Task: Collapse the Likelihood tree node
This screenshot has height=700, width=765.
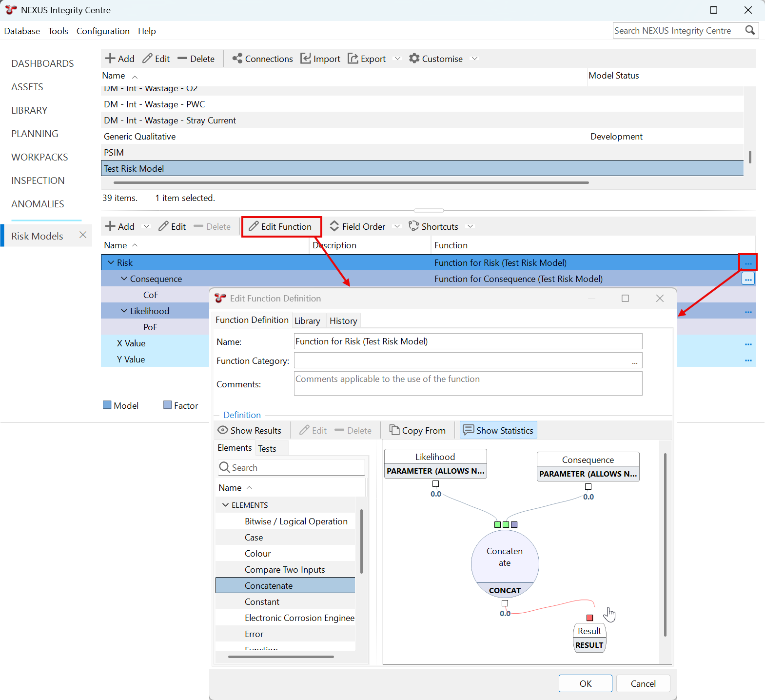Action: [x=124, y=311]
